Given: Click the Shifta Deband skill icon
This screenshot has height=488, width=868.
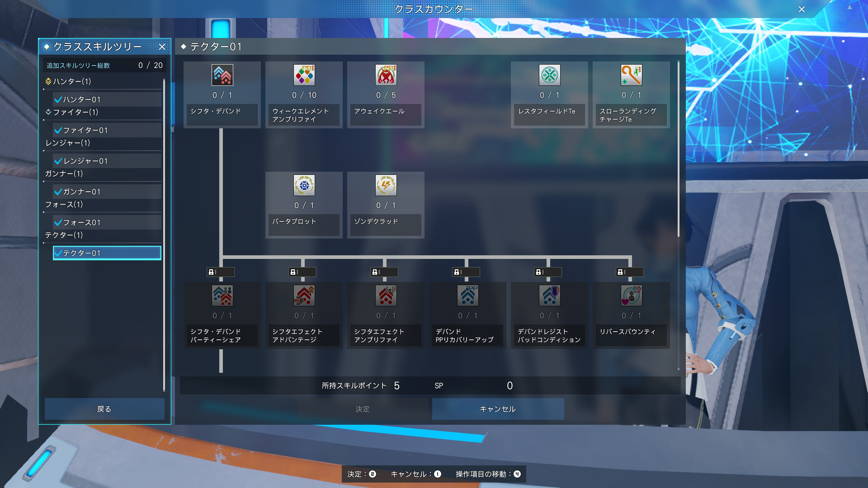Looking at the screenshot, I should coord(222,75).
